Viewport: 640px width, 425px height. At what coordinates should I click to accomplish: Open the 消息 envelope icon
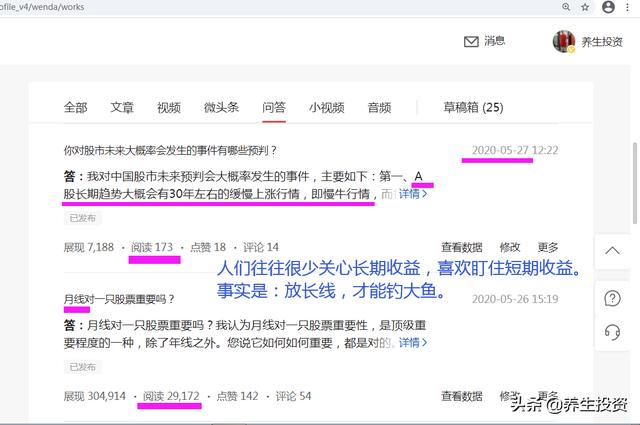[x=471, y=42]
